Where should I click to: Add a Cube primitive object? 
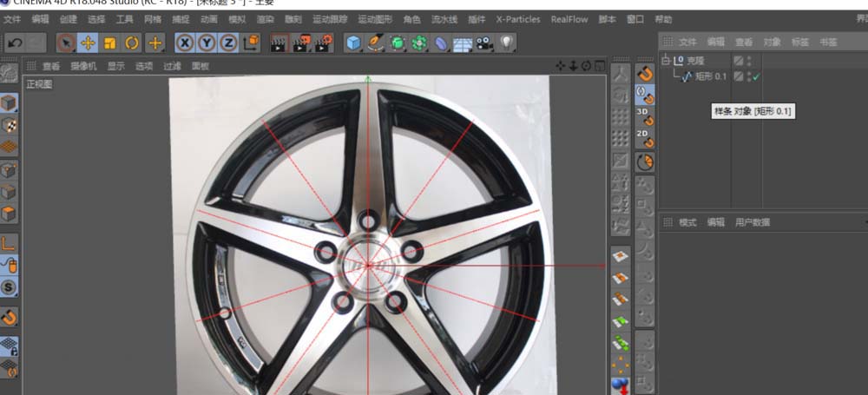click(x=353, y=43)
